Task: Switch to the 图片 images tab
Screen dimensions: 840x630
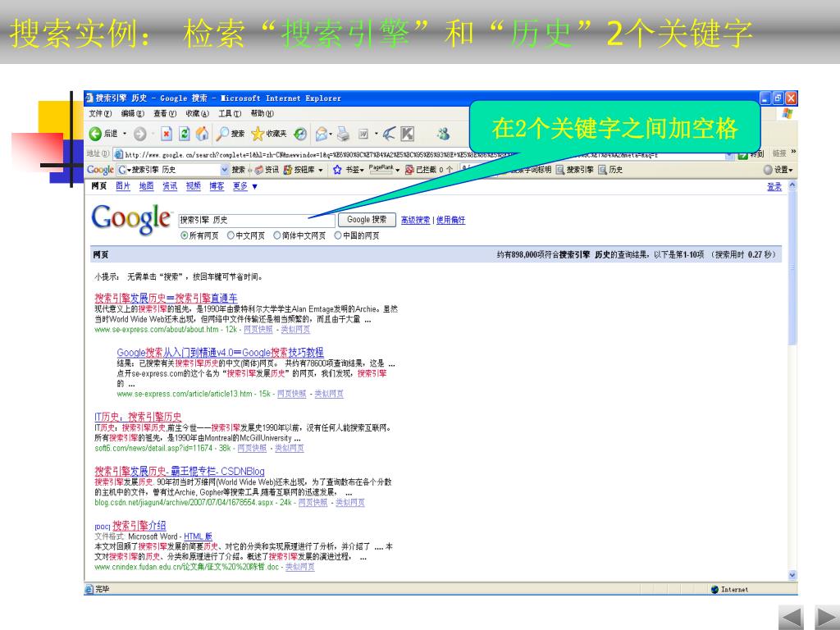Action: coord(123,186)
